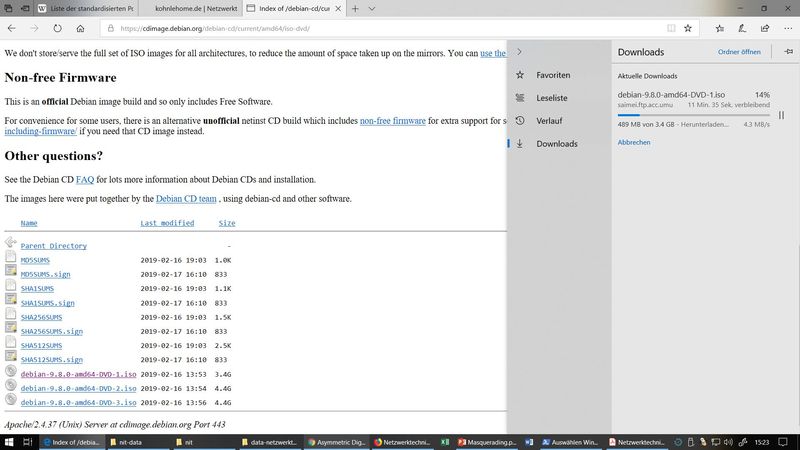Open reading view icon in address bar
The height and width of the screenshot is (450, 800).
pyautogui.click(x=671, y=29)
